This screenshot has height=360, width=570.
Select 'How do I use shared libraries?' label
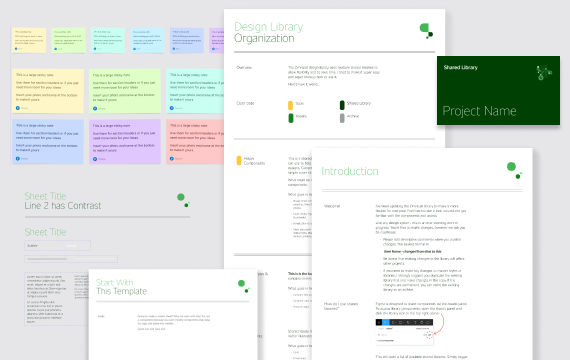(341, 306)
